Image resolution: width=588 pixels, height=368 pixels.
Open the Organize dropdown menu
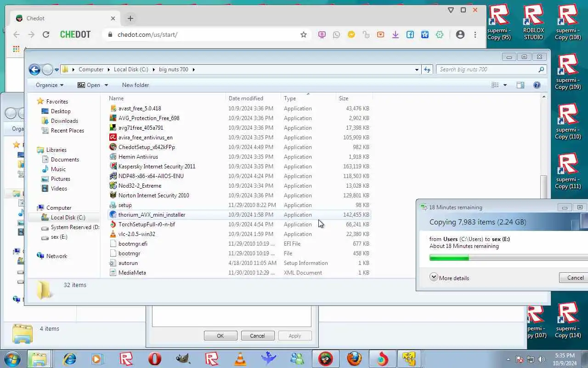(50, 85)
